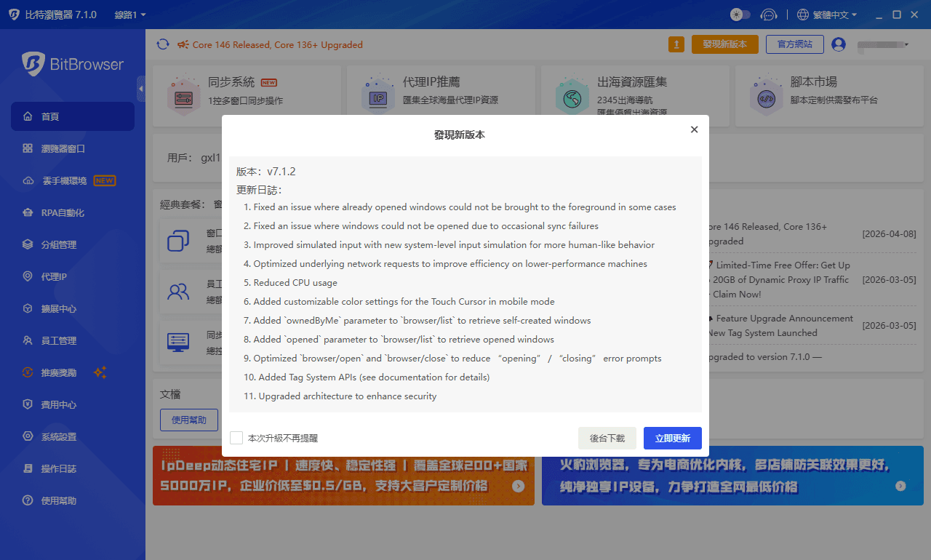931x560 pixels.
Task: Click the 腳本市場 code icon
Action: pyautogui.click(x=766, y=97)
